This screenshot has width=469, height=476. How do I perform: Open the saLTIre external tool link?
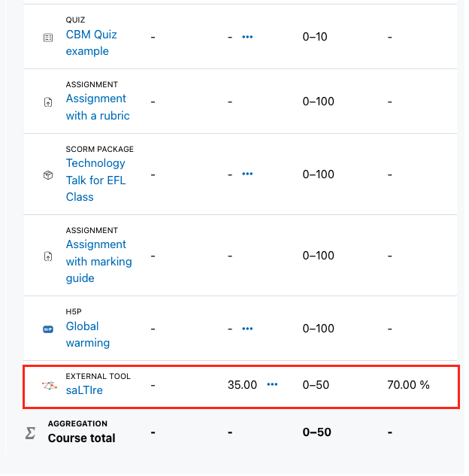(x=84, y=390)
